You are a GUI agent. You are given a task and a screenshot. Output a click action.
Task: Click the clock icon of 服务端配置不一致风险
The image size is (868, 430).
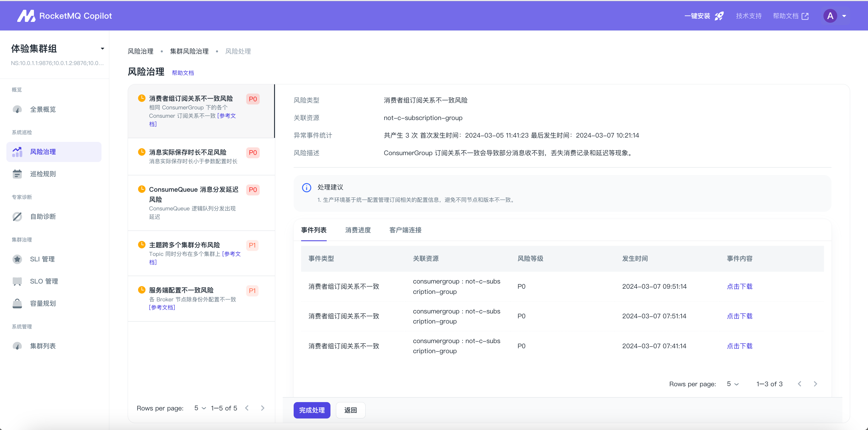142,290
